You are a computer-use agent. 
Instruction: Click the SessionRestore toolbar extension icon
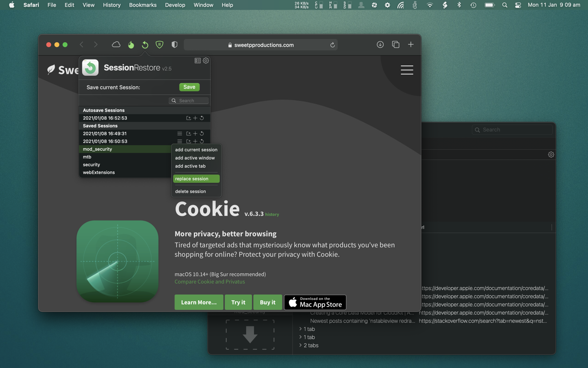[x=145, y=45]
